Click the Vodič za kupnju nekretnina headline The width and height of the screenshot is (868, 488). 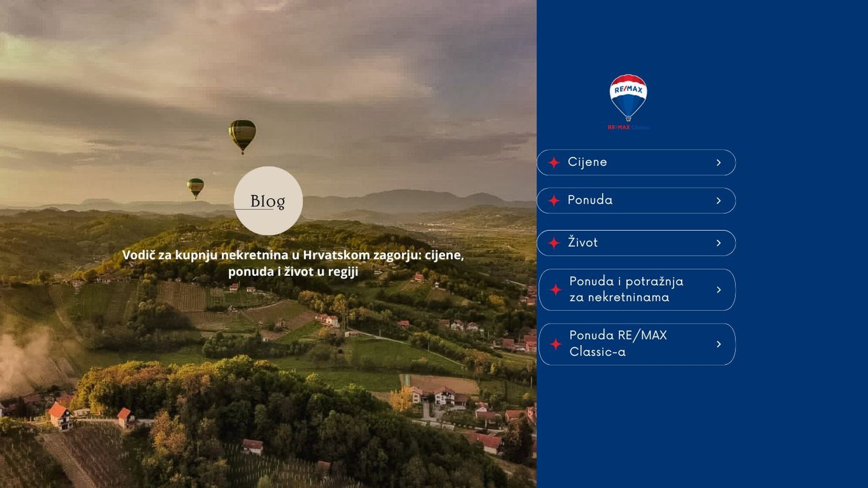pyautogui.click(x=293, y=263)
